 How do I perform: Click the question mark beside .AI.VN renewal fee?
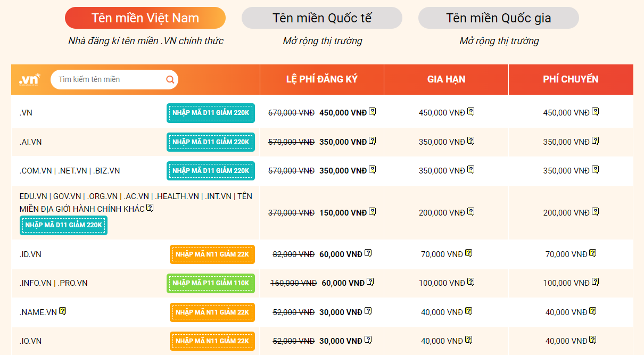[x=470, y=141]
